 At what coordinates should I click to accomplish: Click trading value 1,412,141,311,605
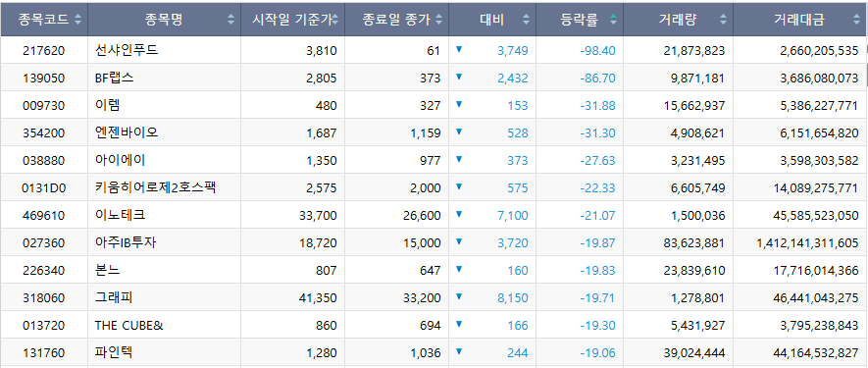[807, 243]
